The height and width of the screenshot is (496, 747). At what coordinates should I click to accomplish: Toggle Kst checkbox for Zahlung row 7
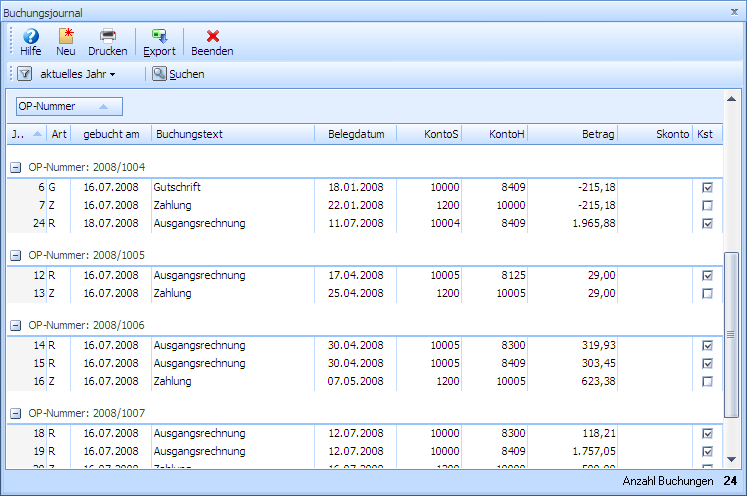(707, 206)
